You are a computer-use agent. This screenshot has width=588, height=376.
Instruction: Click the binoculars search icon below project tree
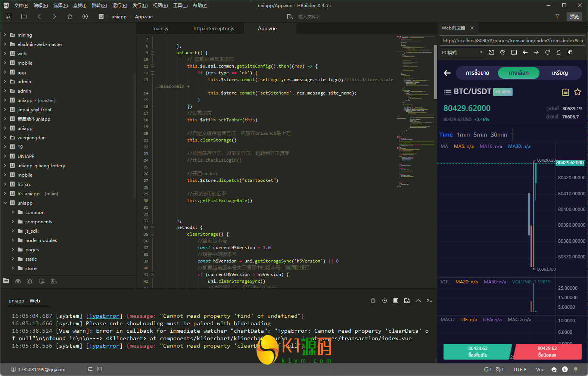[x=18, y=281]
